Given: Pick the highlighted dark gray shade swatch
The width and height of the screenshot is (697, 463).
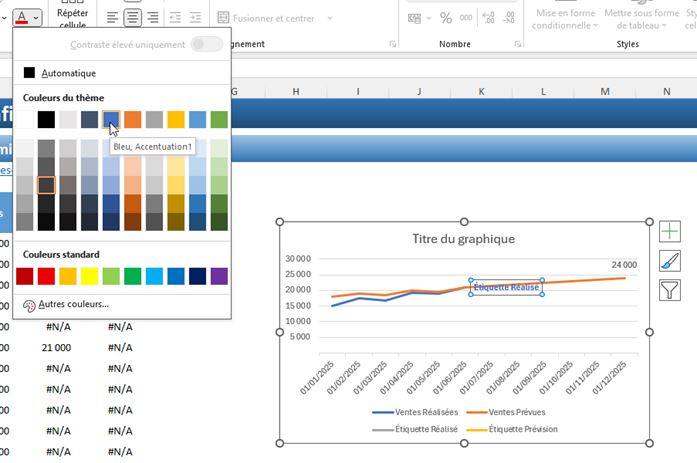Looking at the screenshot, I should pyautogui.click(x=46, y=185).
